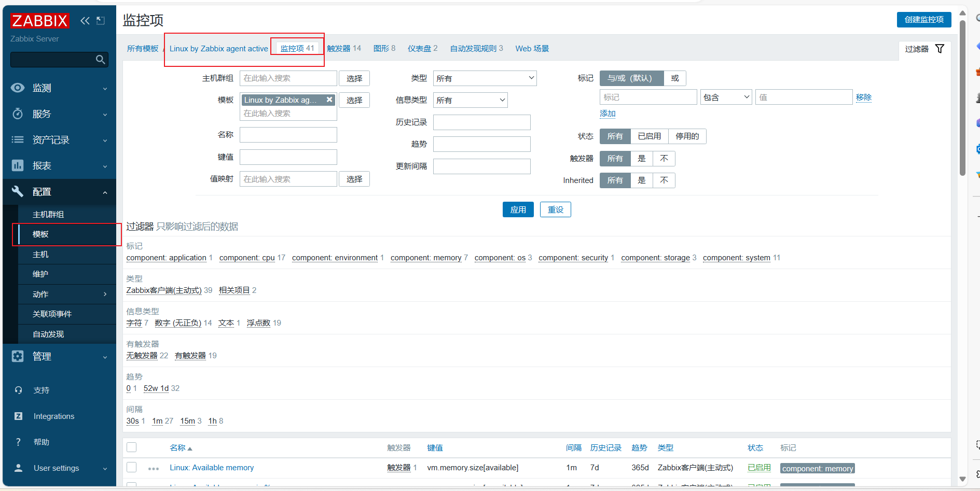Viewport: 980px width, 491px height.
Task: Click the sidebar search magnifier icon
Action: (101, 60)
